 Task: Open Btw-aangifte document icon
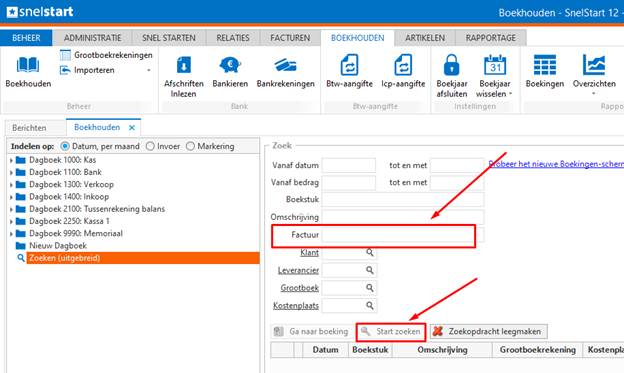coord(349,65)
